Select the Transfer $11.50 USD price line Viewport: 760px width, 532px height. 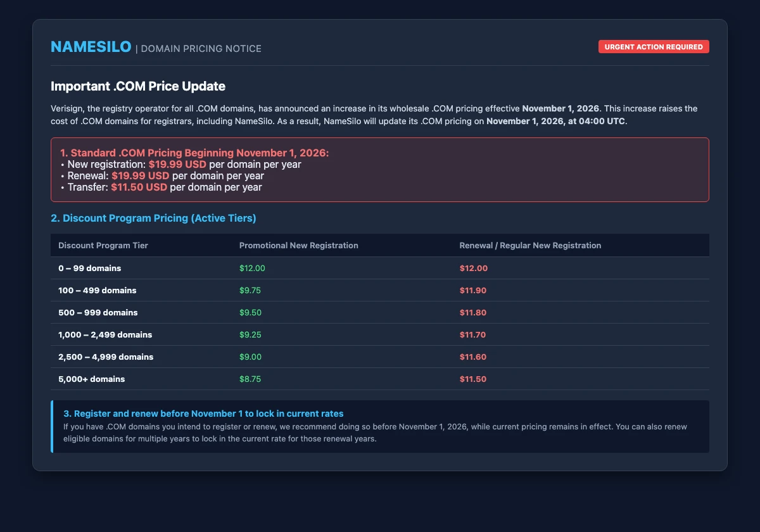click(160, 187)
